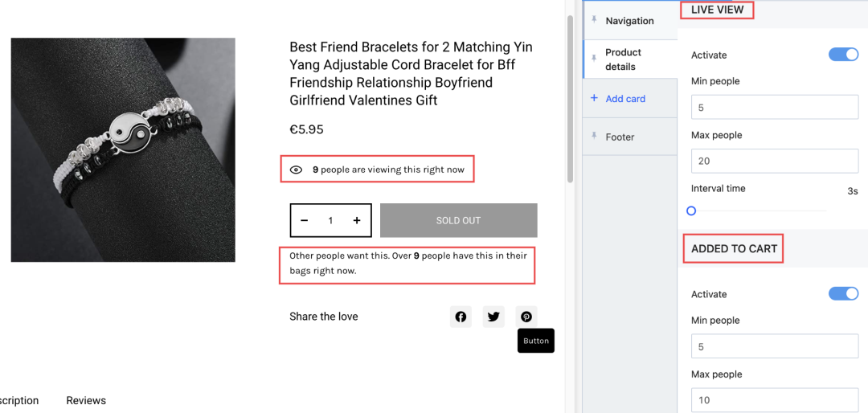Viewport: 868px width, 413px height.
Task: Click the plus icon for Add card
Action: 594,98
